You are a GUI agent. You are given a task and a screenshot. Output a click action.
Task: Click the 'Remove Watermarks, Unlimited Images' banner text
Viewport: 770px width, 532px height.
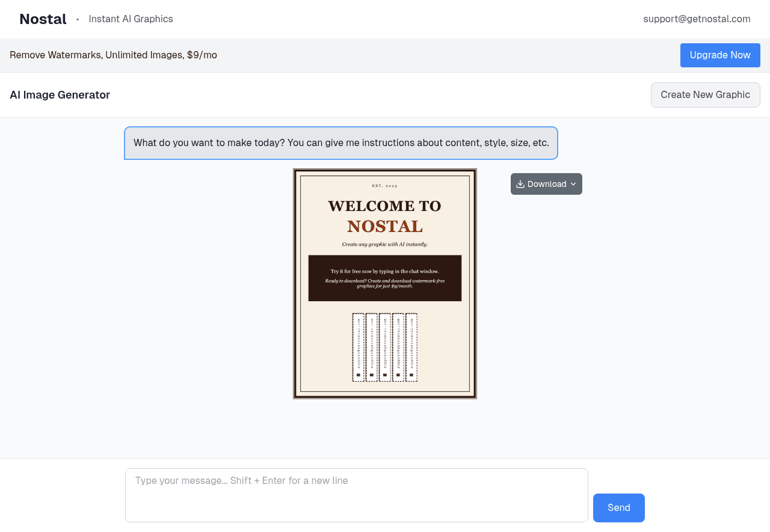tap(113, 55)
